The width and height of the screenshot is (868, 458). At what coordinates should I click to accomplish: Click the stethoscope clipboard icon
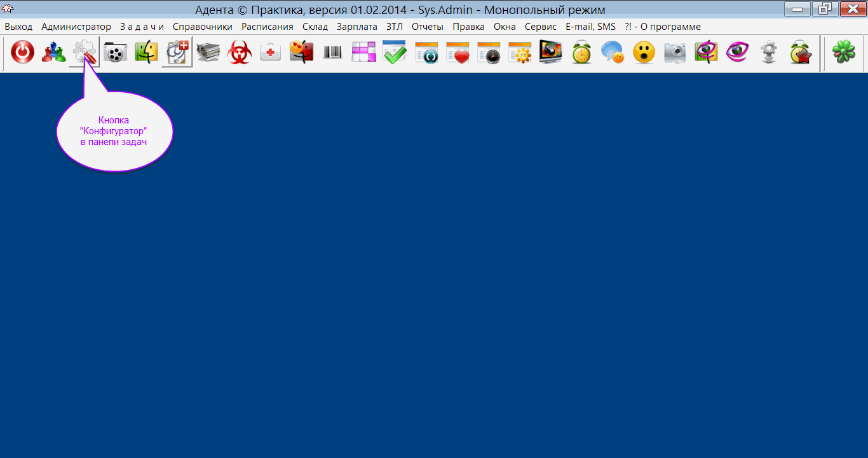(177, 53)
